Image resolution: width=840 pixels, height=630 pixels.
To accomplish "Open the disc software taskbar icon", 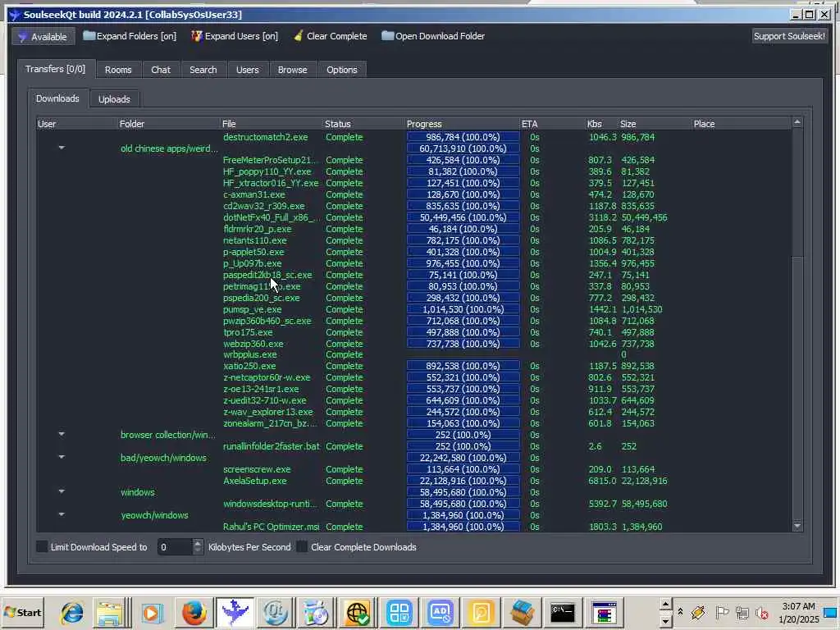I will [x=316, y=612].
